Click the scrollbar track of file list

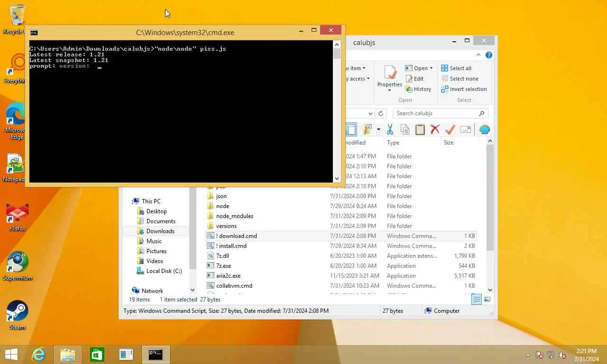(490, 268)
